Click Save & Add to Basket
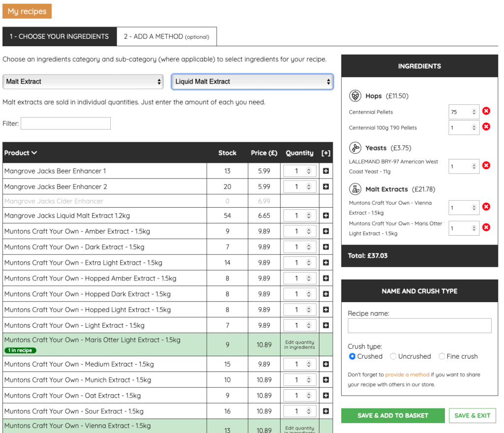The image size is (504, 433). 393,416
